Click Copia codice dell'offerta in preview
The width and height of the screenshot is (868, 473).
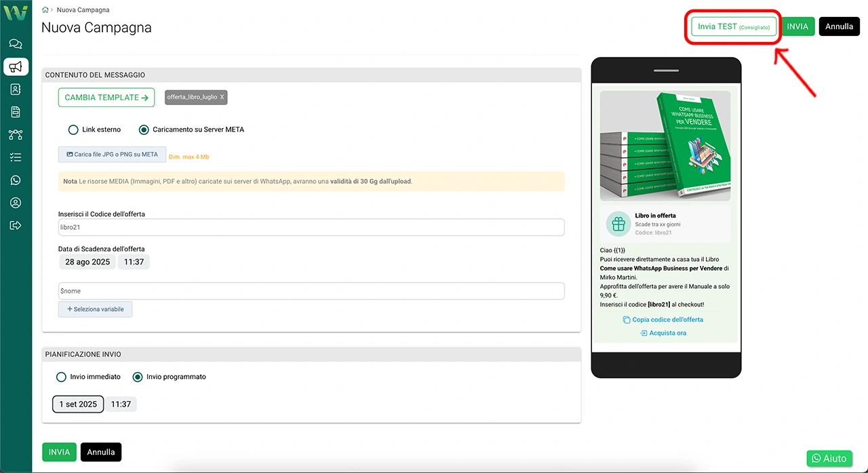click(x=663, y=319)
